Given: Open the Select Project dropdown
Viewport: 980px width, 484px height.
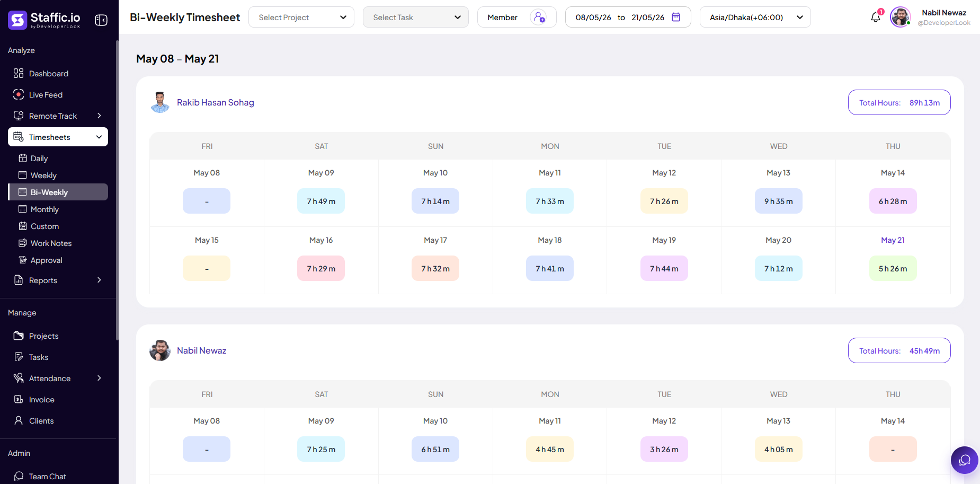Looking at the screenshot, I should 301,17.
